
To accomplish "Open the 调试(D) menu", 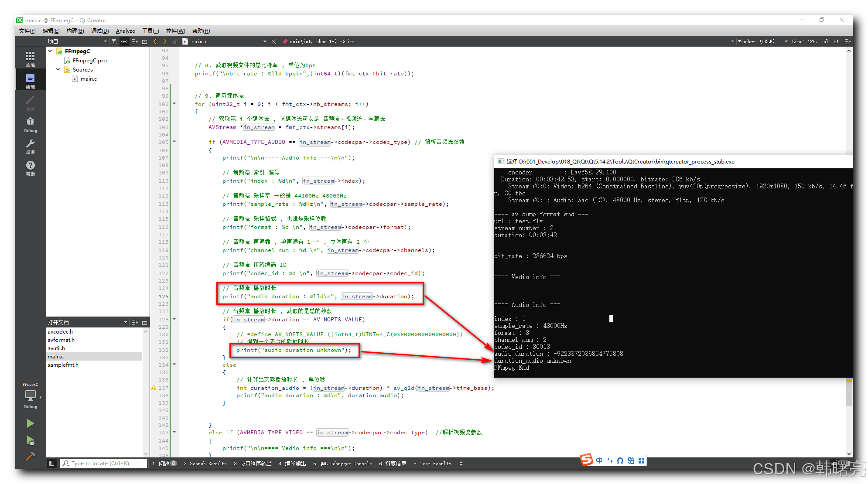I will [x=99, y=31].
